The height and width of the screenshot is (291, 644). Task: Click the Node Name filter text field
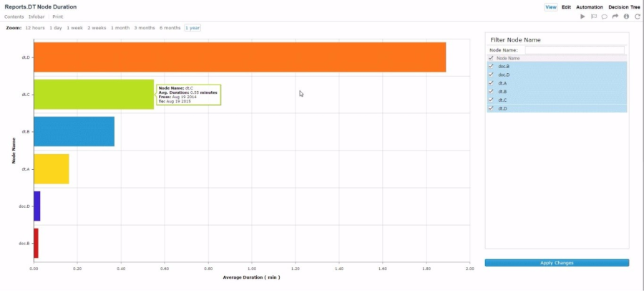(x=575, y=50)
